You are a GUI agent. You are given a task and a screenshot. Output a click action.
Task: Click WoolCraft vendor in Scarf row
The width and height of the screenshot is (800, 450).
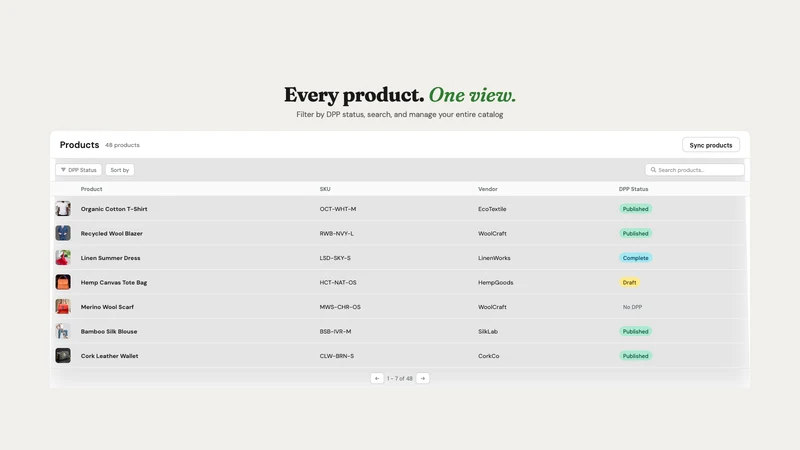(x=492, y=307)
